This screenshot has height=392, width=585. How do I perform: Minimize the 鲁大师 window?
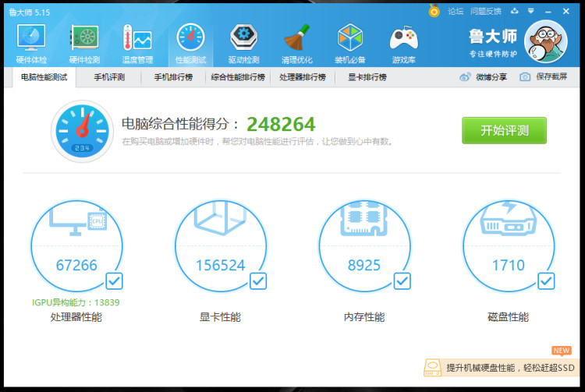[548, 12]
